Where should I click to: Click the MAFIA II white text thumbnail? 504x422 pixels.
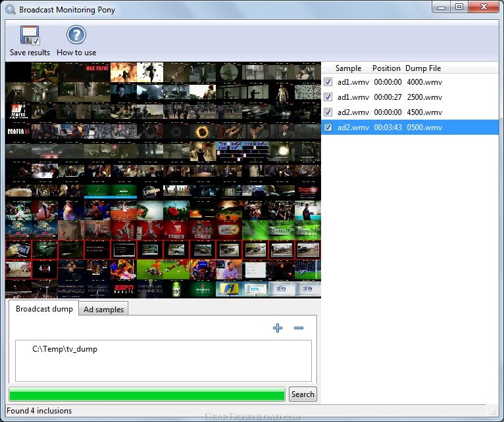click(18, 131)
